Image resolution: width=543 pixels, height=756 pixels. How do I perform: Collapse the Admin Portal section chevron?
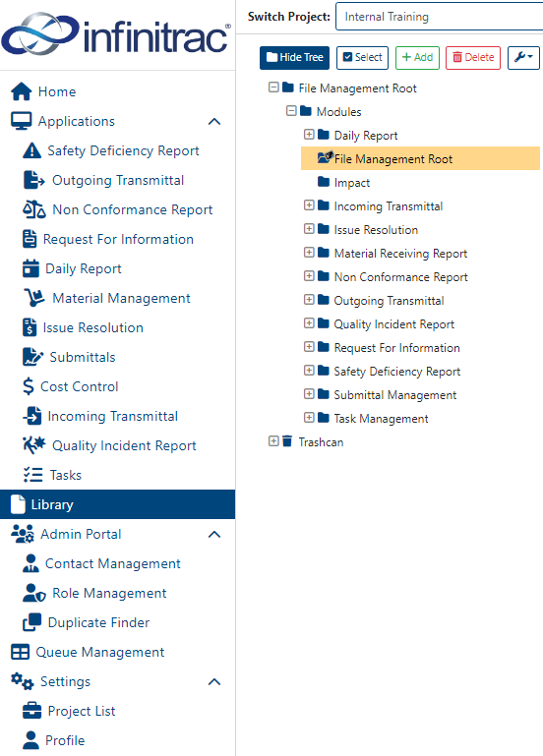coord(214,534)
